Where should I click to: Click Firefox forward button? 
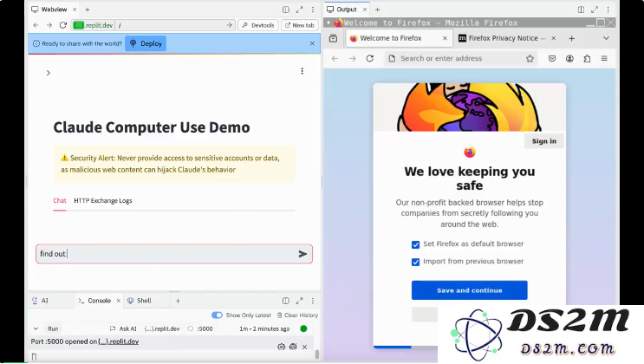[x=353, y=58]
